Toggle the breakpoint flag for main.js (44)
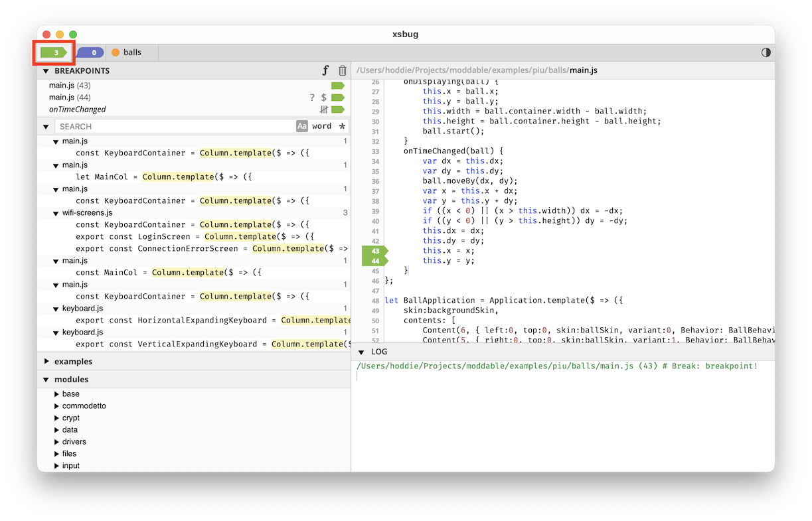The image size is (812, 521). coord(338,98)
